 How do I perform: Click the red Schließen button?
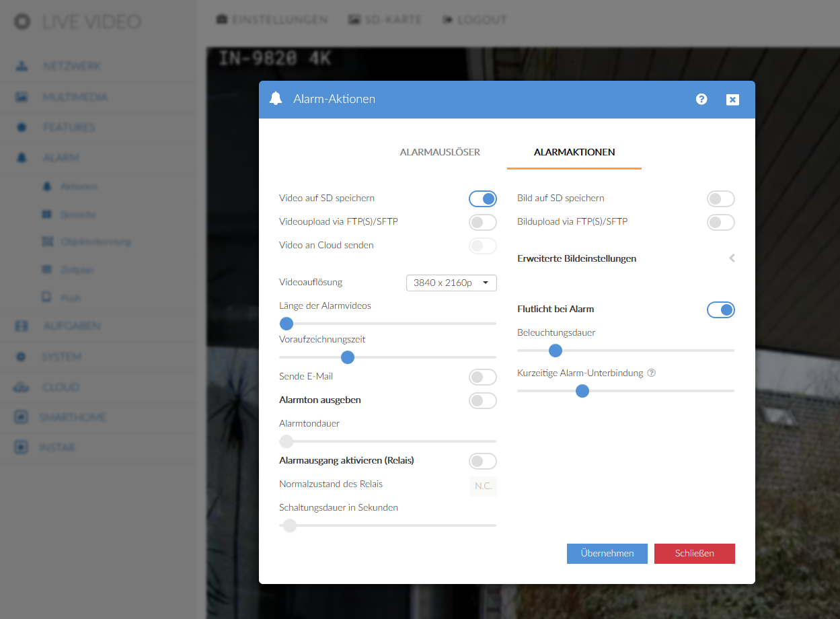694,553
